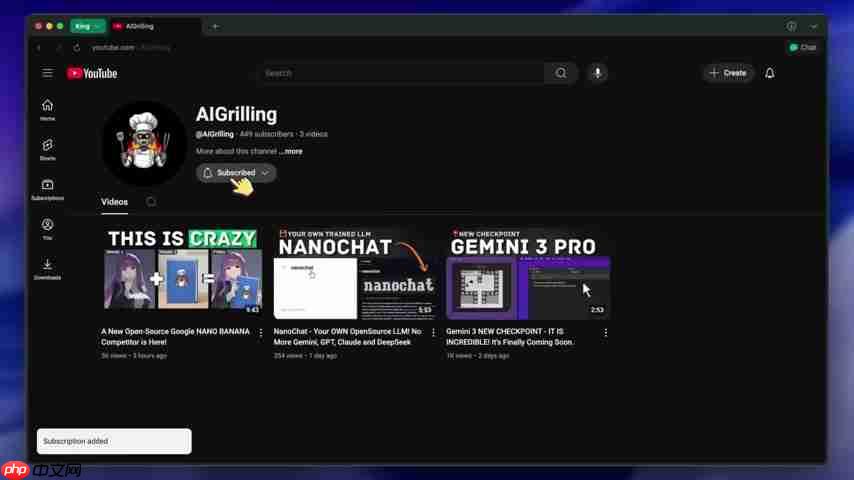The width and height of the screenshot is (854, 480).
Task: Select the AIGrilling browser tab
Action: pyautogui.click(x=155, y=26)
